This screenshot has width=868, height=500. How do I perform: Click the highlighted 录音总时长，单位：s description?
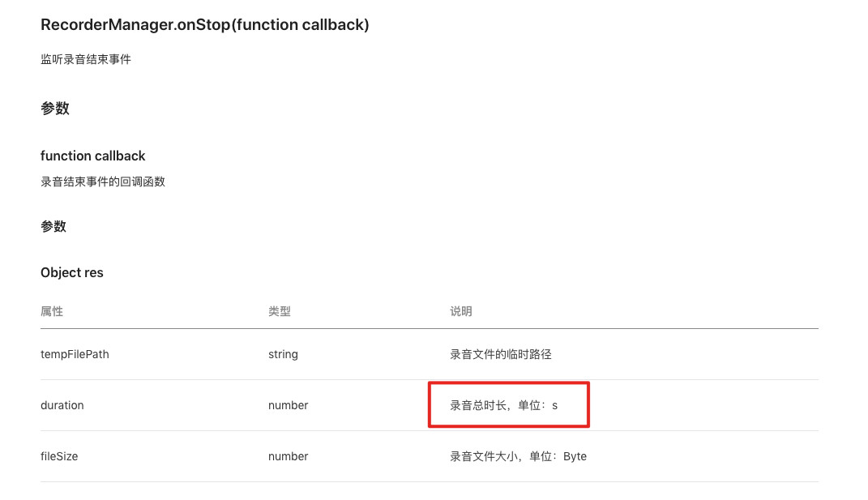[x=504, y=405]
